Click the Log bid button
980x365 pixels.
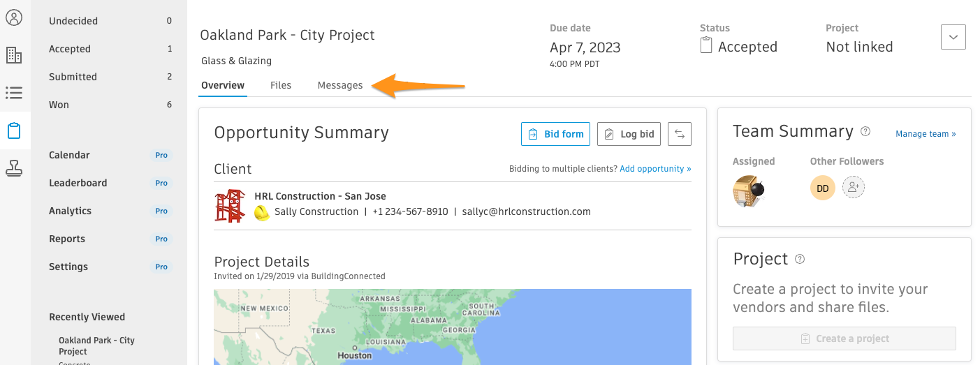tap(629, 134)
